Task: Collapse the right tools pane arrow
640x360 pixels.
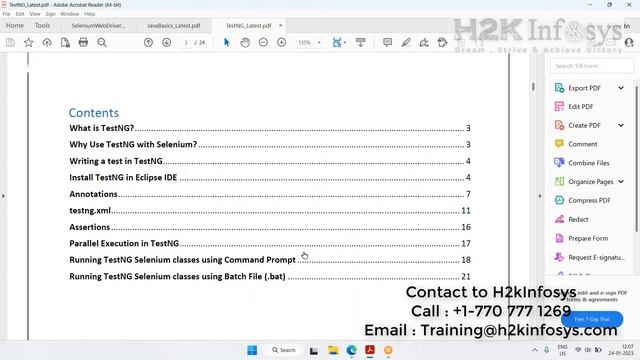Action: (540, 196)
